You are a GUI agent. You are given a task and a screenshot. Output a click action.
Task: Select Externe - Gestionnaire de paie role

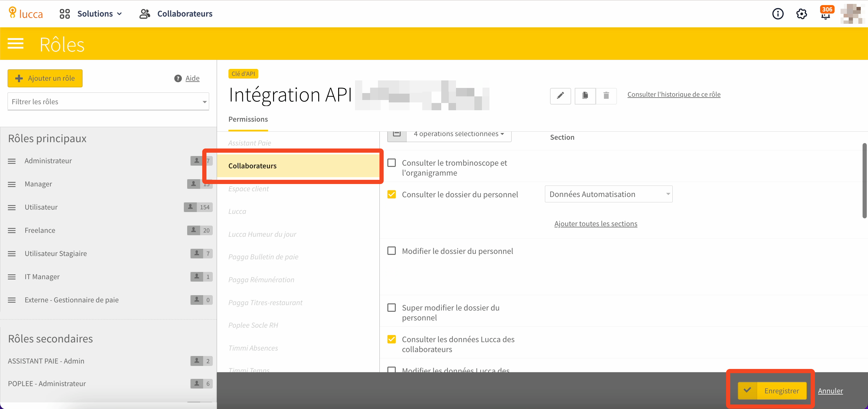71,300
